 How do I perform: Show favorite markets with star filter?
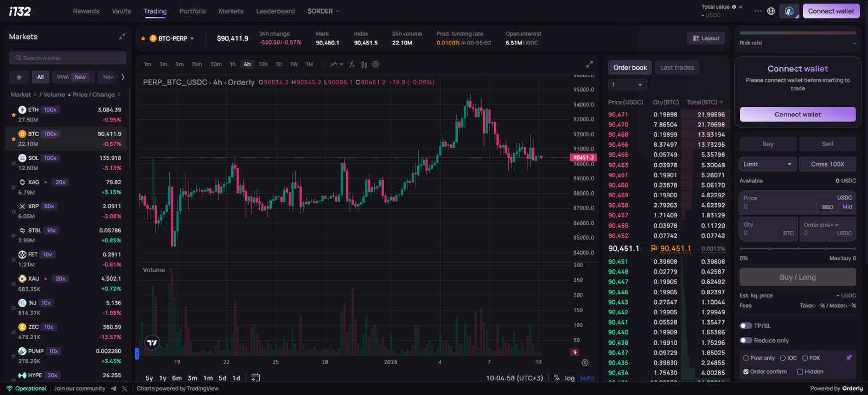click(x=19, y=77)
